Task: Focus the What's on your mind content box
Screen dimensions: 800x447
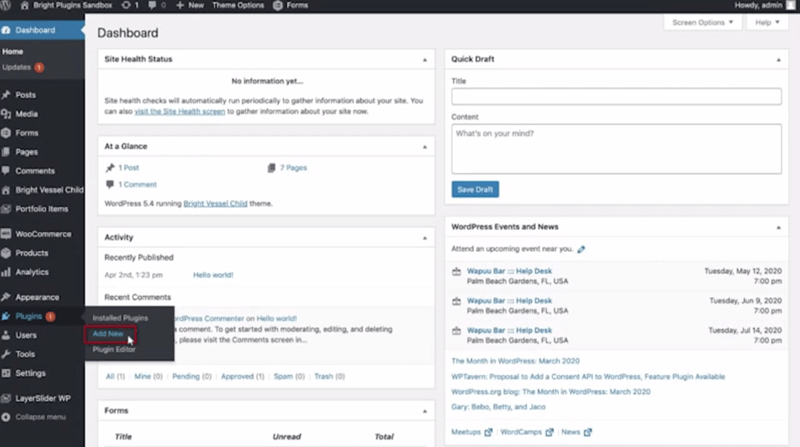Action: [x=616, y=149]
